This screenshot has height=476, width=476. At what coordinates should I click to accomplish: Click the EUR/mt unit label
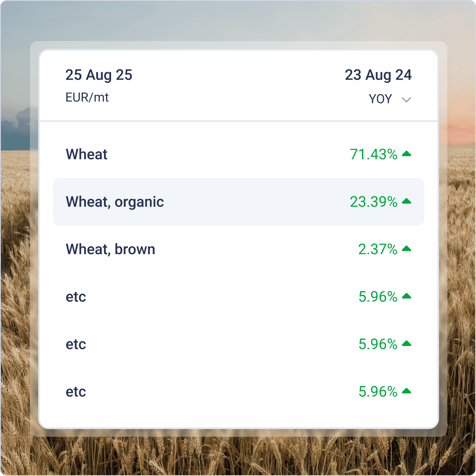[x=87, y=97]
